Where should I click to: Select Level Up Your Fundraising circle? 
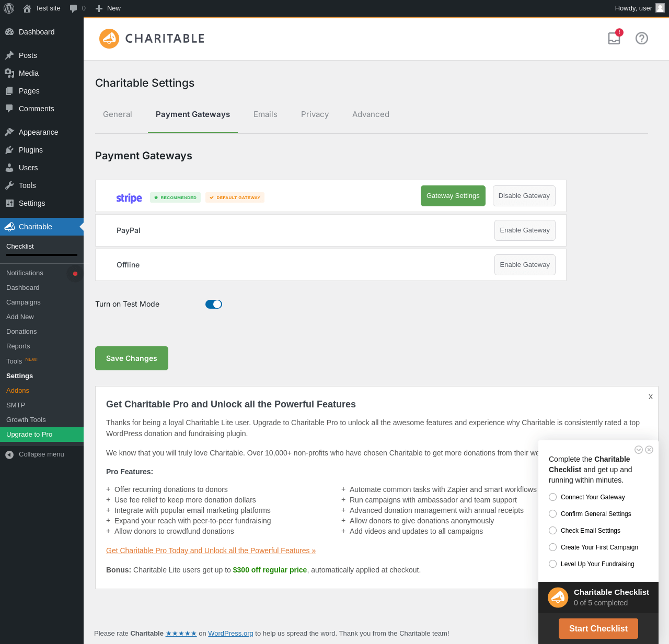[552, 564]
